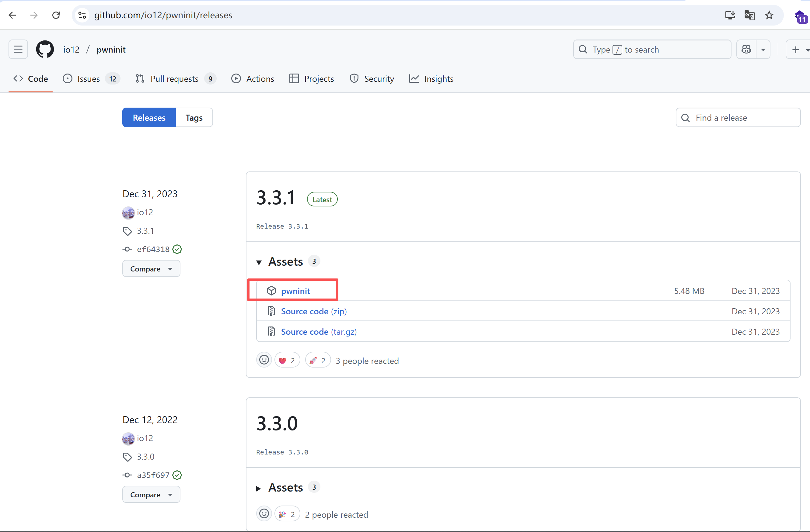The image size is (810, 532).
Task: Click the Find a release search field
Action: pos(738,118)
